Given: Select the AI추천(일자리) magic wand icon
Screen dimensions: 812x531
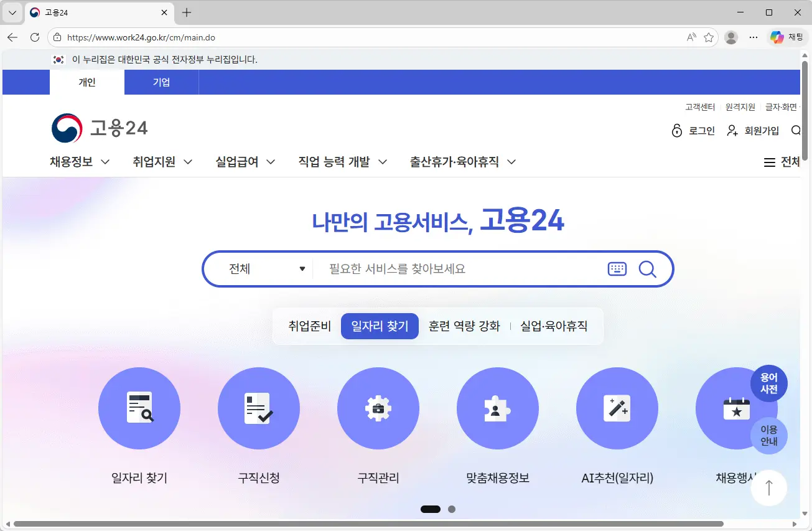Looking at the screenshot, I should (x=617, y=408).
